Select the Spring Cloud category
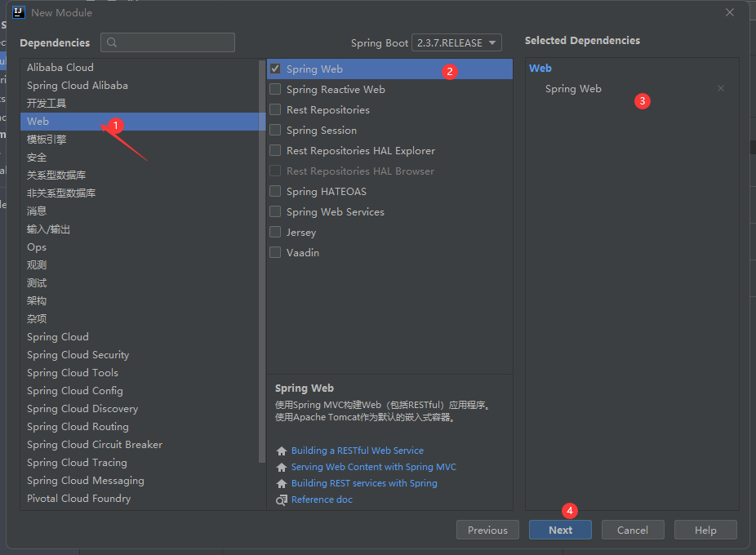This screenshot has width=756, height=555. click(x=140, y=336)
